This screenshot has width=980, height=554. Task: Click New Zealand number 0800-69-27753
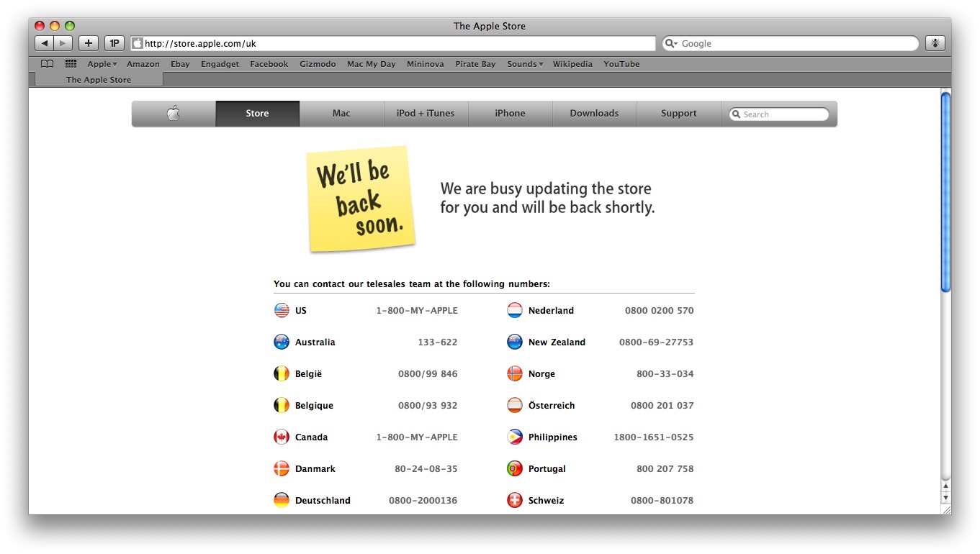657,342
